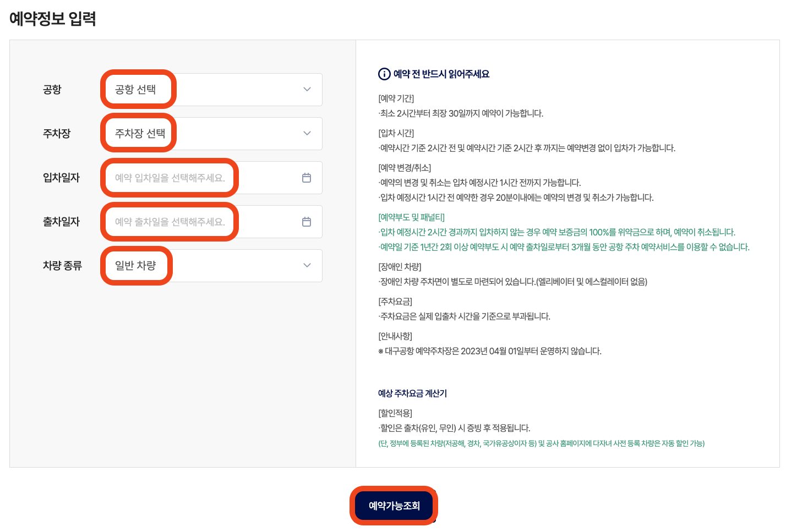The height and width of the screenshot is (532, 786).
Task: Click the chevron arrow on the 주차장 selector
Action: [307, 134]
